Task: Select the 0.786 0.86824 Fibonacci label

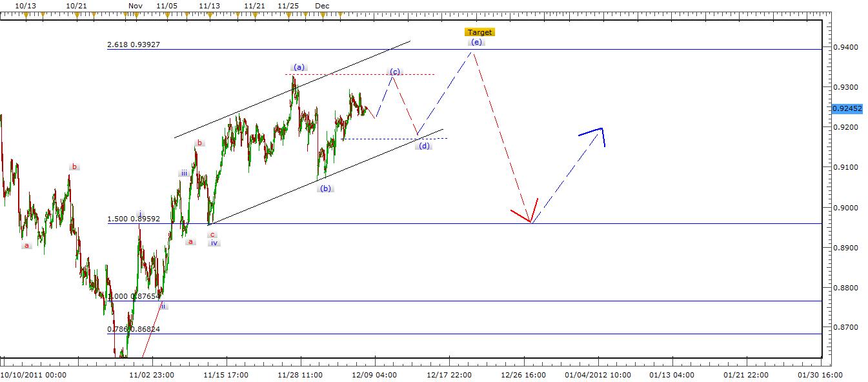Action: pyautogui.click(x=134, y=329)
